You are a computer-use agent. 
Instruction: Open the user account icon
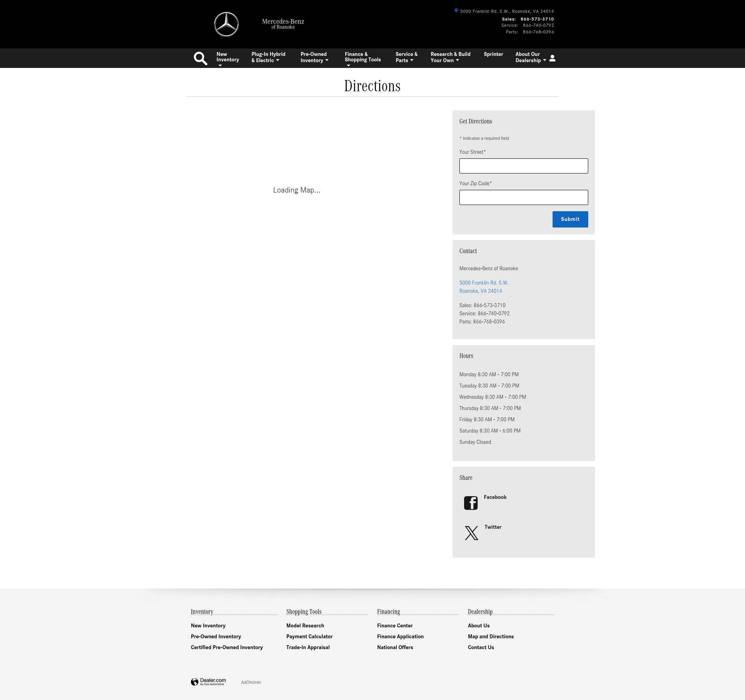pos(552,58)
